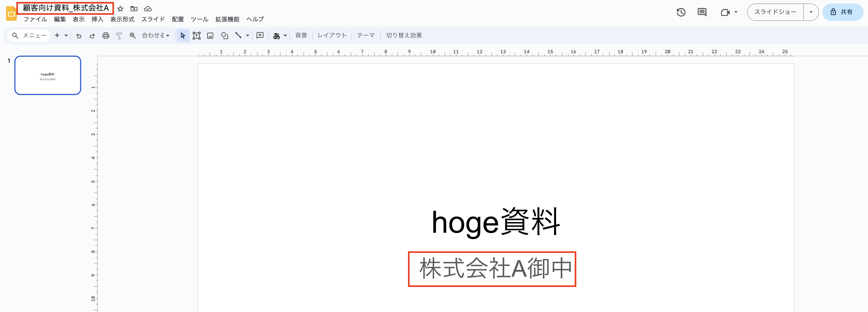Open the テーマ theme panel

[366, 35]
